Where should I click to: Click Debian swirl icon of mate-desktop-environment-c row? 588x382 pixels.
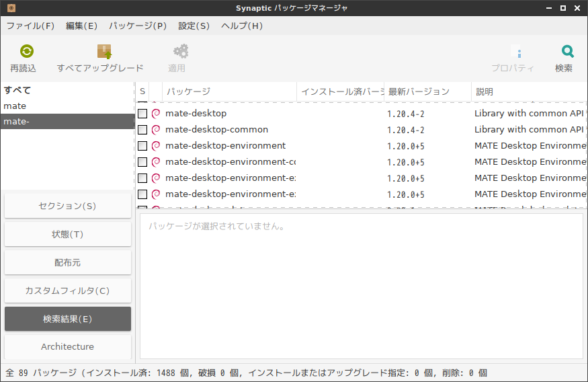[x=156, y=161]
